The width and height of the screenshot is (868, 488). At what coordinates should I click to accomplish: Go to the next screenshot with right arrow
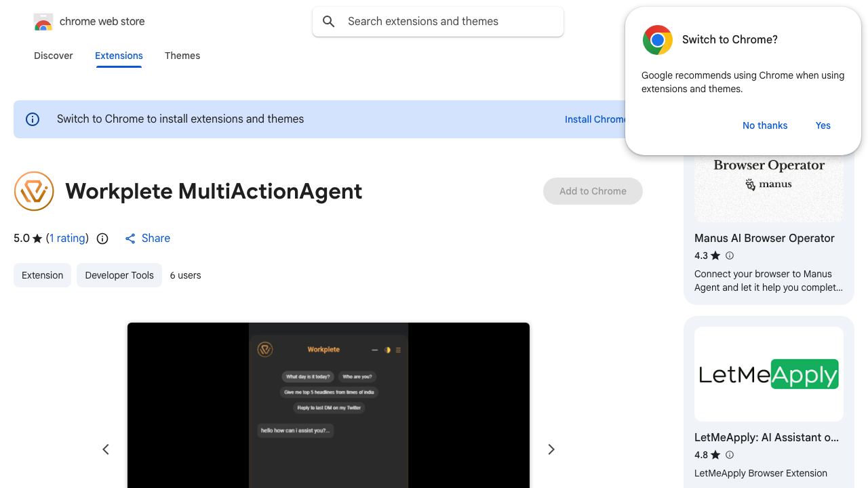click(551, 449)
